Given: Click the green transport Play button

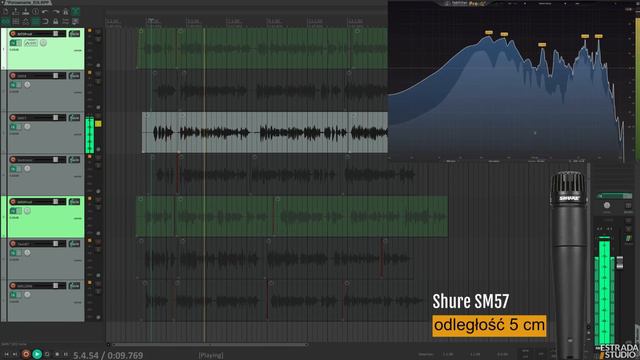Looking at the screenshot, I should pos(37,354).
